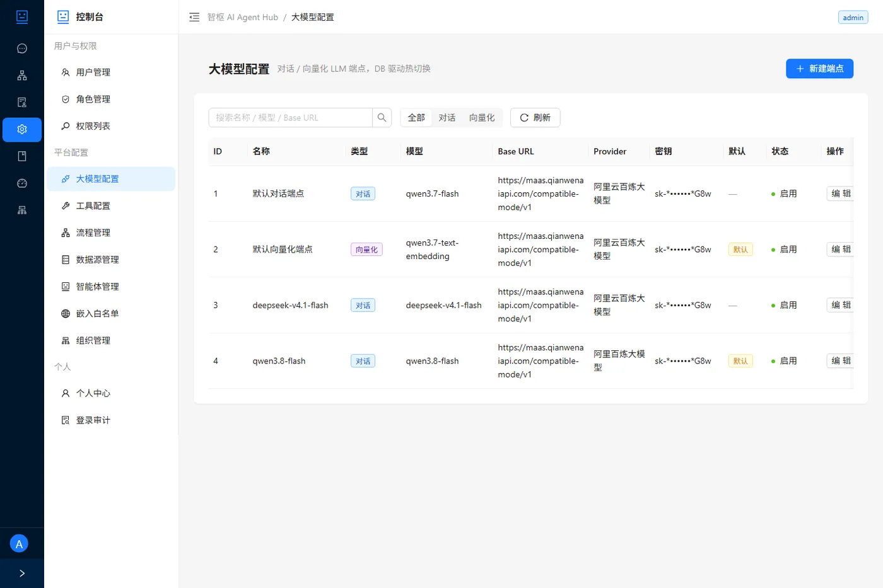
Task: Open 工具配置 in the sidebar
Action: coord(111,206)
